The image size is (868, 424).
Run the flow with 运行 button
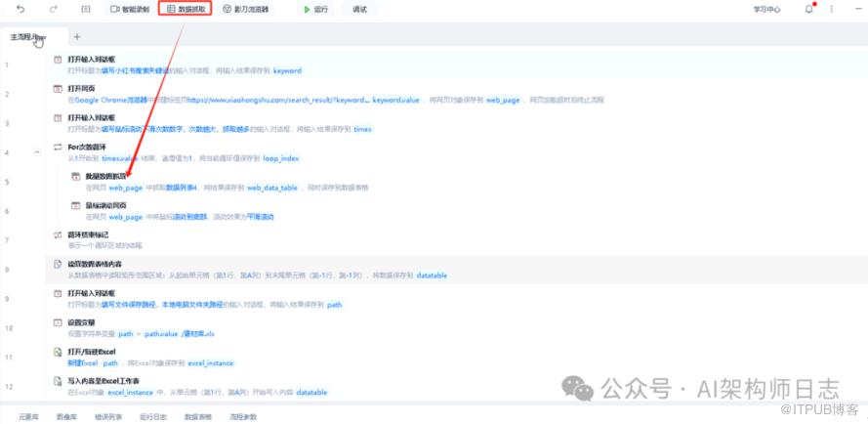(315, 9)
